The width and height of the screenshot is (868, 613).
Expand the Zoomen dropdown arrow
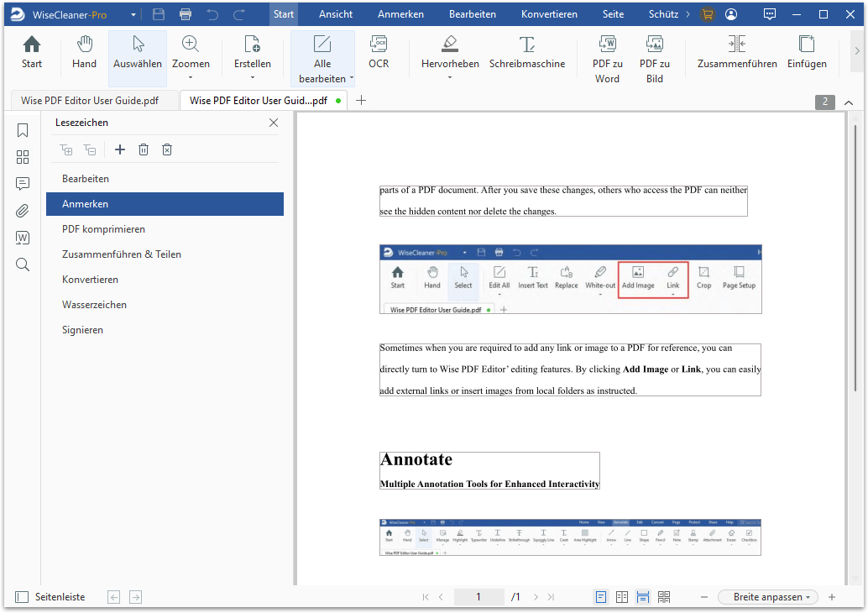point(191,77)
